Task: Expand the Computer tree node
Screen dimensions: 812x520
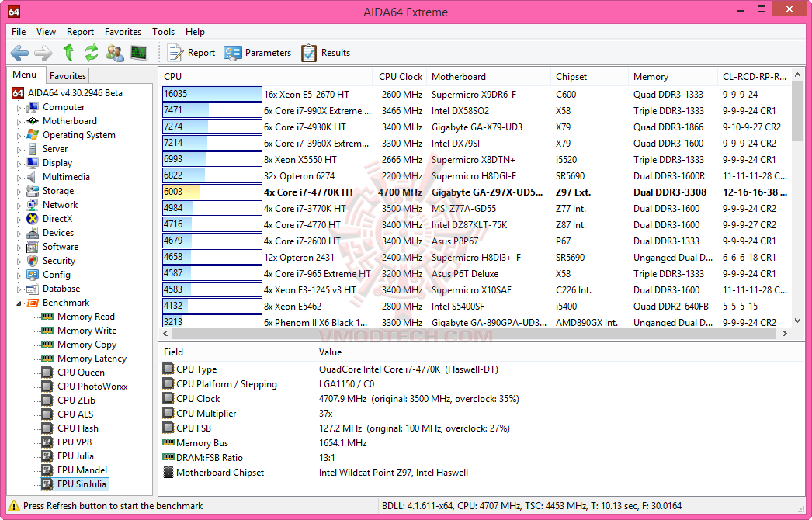Action: coord(19,108)
